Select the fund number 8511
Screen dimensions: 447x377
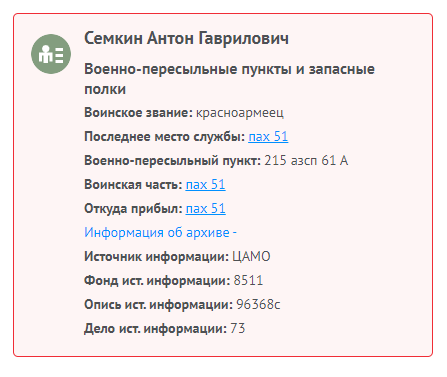coord(248,281)
